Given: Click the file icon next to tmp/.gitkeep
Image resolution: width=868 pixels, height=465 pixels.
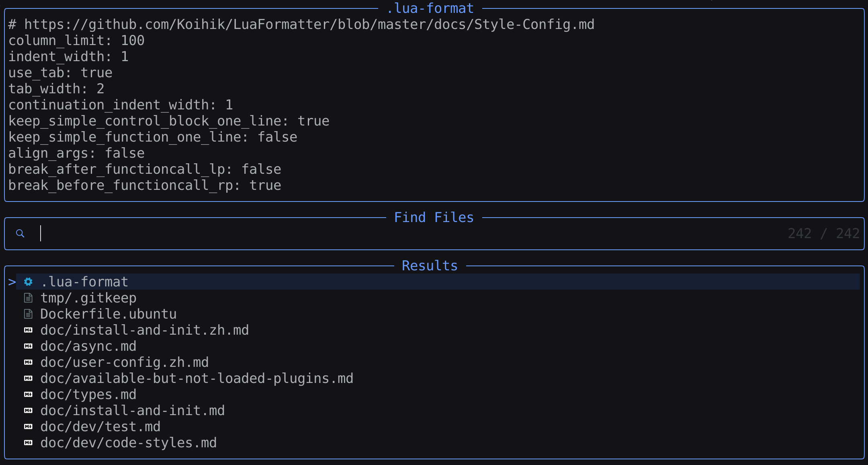Looking at the screenshot, I should point(28,298).
